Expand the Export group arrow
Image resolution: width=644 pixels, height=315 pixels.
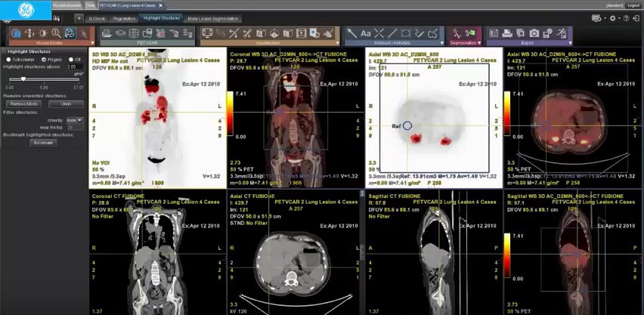click(569, 43)
